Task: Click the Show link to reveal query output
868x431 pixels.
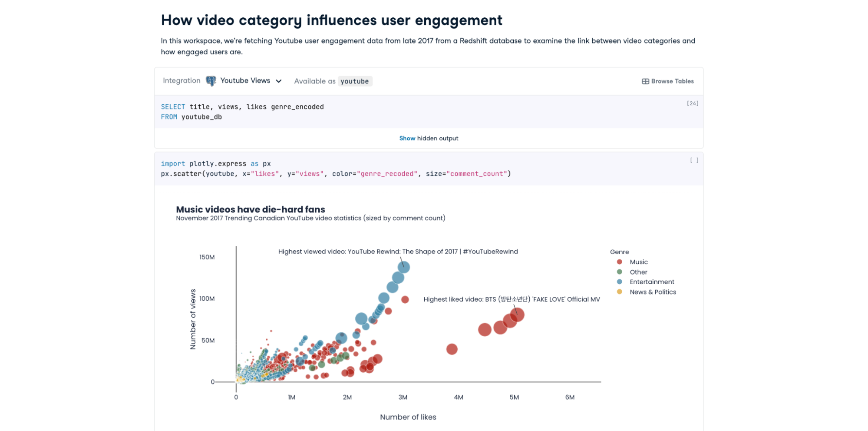Action: 407,138
